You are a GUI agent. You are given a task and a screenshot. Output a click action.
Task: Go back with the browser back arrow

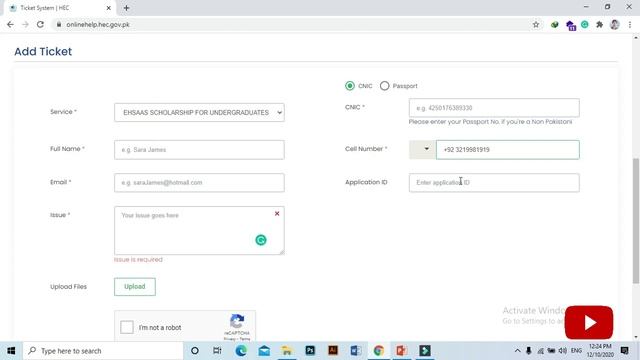coord(10,24)
